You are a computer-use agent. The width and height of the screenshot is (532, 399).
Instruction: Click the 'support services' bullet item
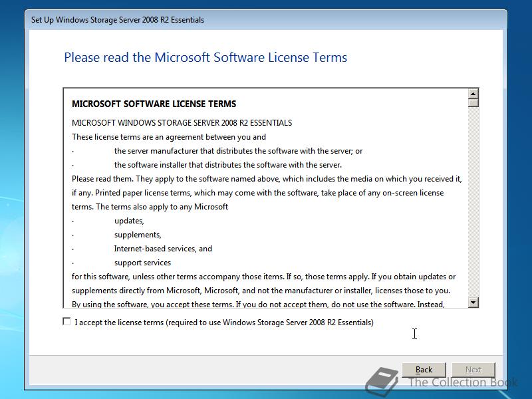[142, 263]
